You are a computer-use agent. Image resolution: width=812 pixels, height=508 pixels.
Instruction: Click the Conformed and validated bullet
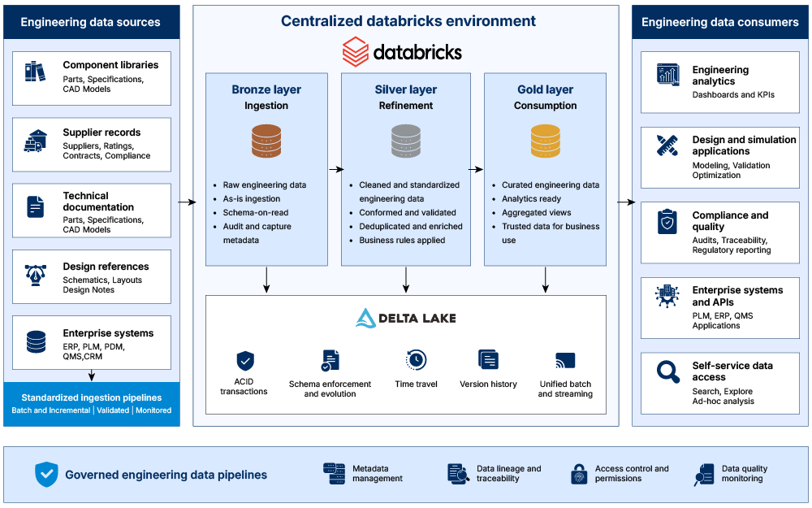408,212
